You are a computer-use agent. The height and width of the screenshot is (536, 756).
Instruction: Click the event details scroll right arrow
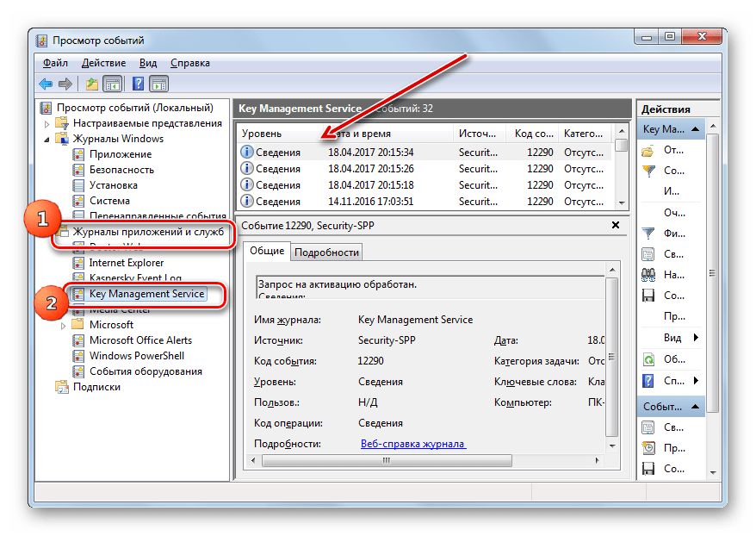point(597,461)
